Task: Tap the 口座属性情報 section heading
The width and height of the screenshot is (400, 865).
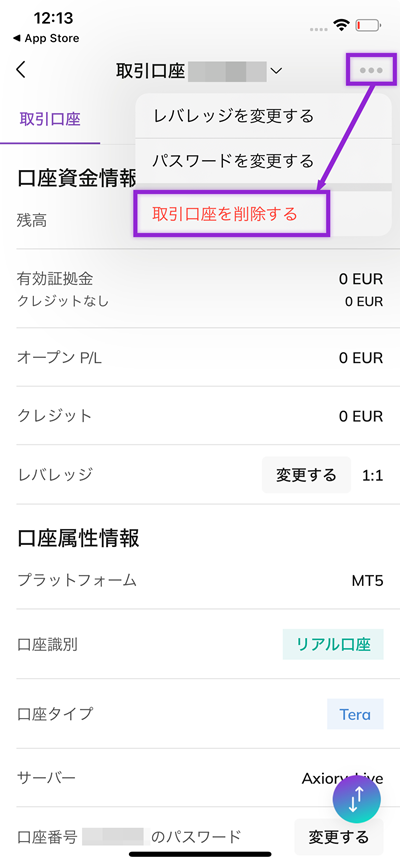Action: [x=78, y=538]
